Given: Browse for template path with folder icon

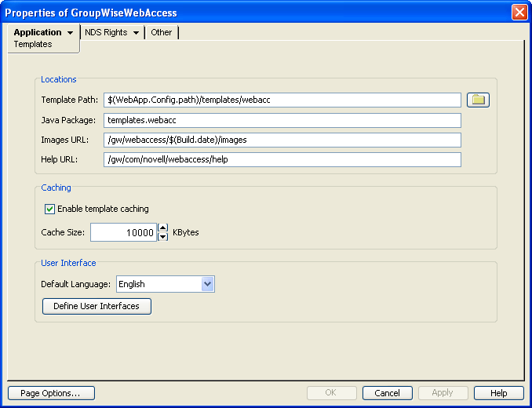Looking at the screenshot, I should pos(478,100).
